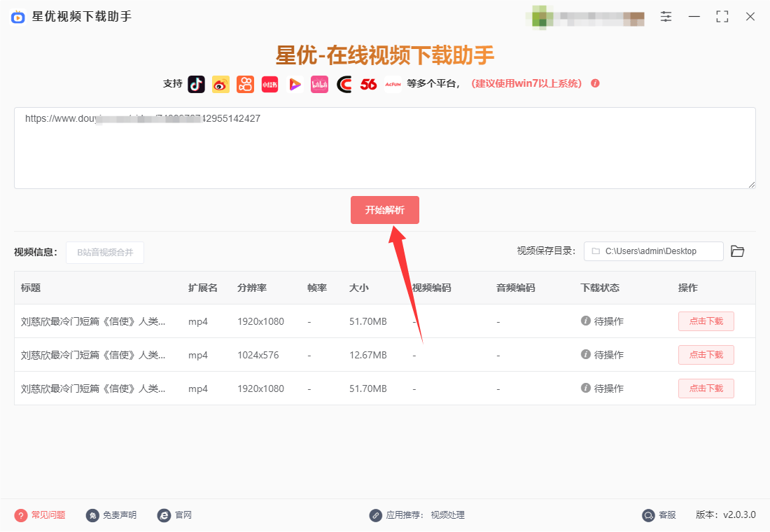The height and width of the screenshot is (532, 770).
Task: Open the settings sliders icon near minimize button
Action: tap(666, 16)
